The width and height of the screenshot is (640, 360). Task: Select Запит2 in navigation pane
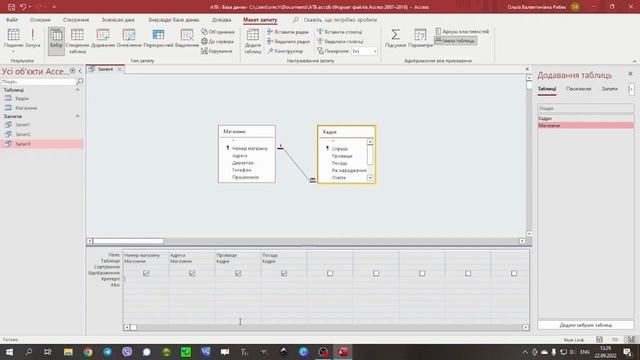(x=22, y=134)
